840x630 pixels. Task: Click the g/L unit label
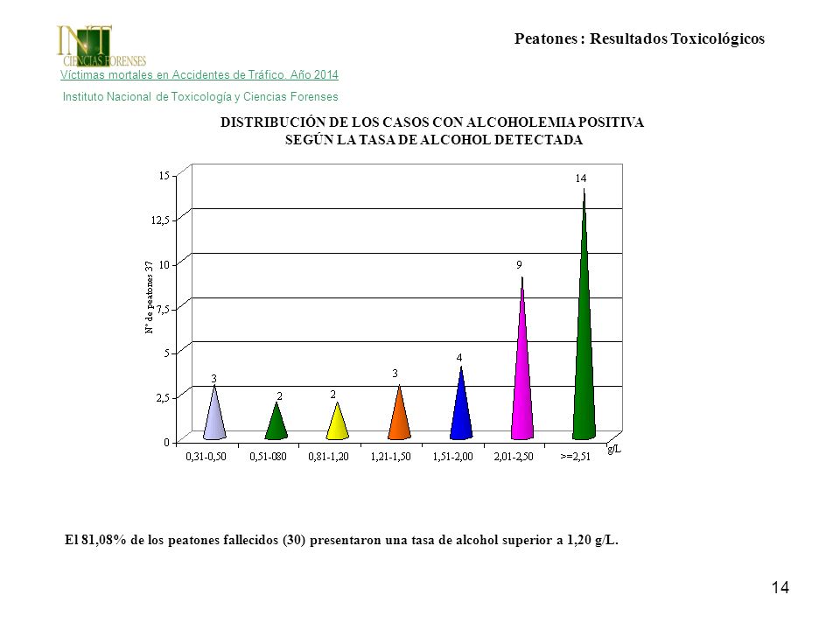tap(614, 449)
